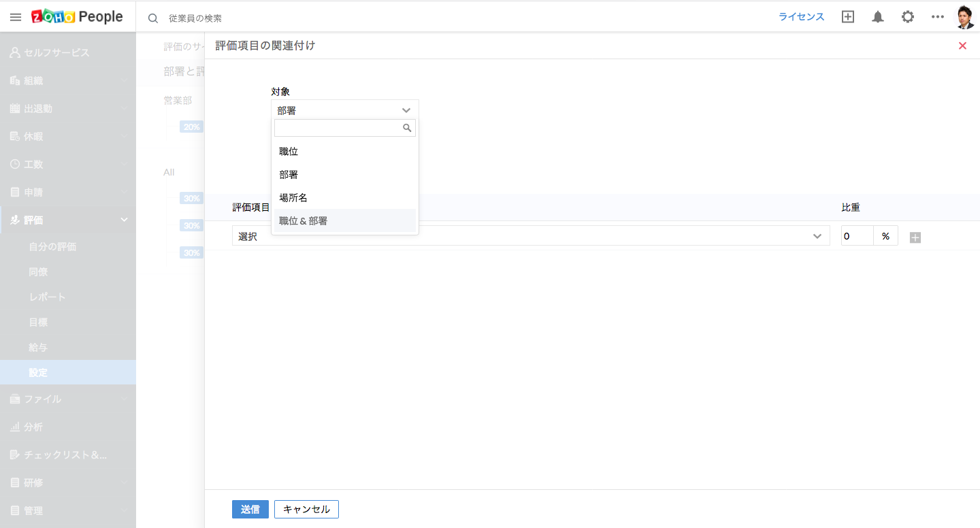Open 給与 in the sidebar
The height and width of the screenshot is (528, 980).
[x=38, y=347]
